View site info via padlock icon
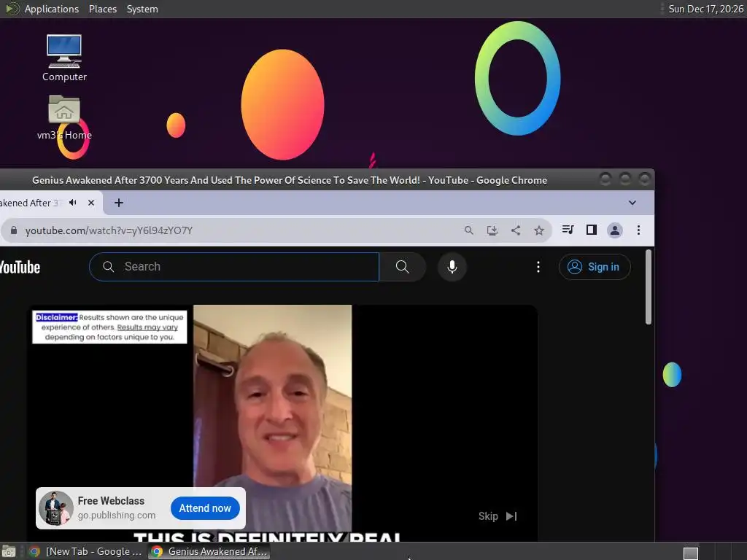 point(14,230)
